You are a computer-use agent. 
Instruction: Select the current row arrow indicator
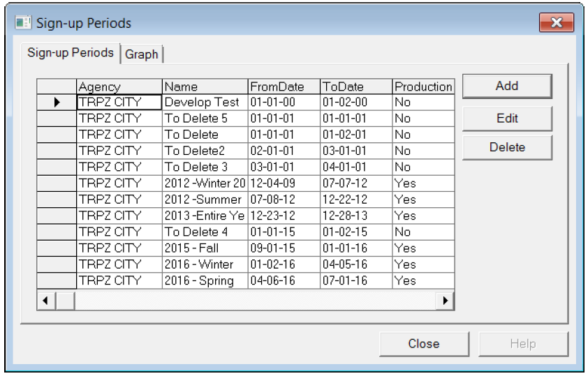coord(57,103)
